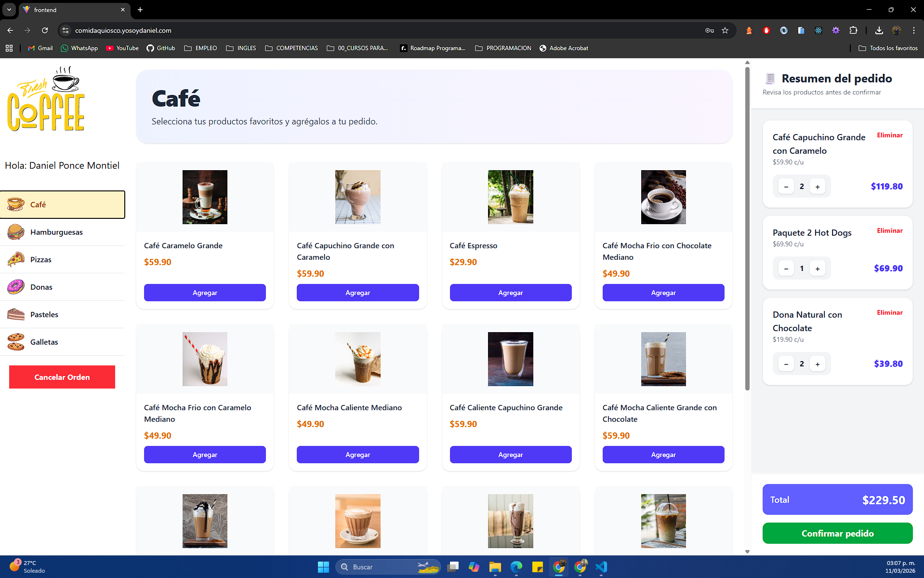Bookmark this page with star icon
This screenshot has width=924, height=578.
click(x=725, y=30)
